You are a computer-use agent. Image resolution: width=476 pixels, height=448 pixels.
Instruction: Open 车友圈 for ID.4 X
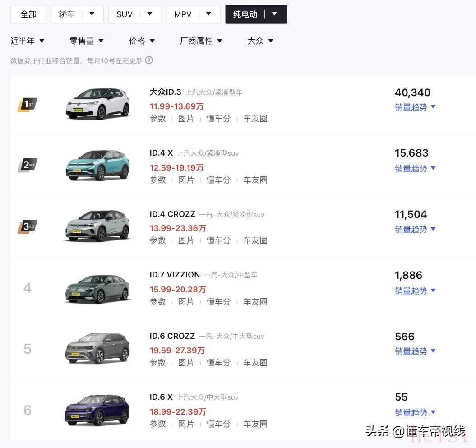[x=255, y=180]
